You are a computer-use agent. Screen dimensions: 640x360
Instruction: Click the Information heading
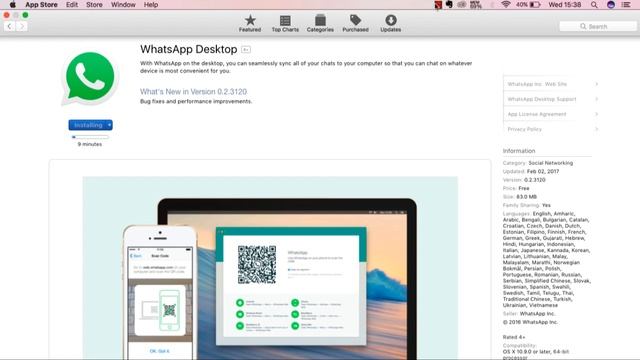(x=519, y=151)
